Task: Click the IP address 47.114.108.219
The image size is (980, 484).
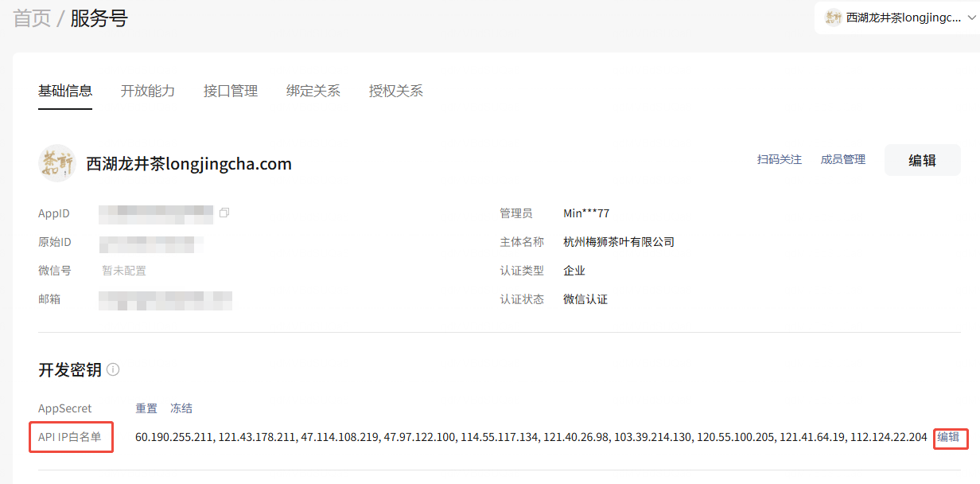Action: click(340, 437)
